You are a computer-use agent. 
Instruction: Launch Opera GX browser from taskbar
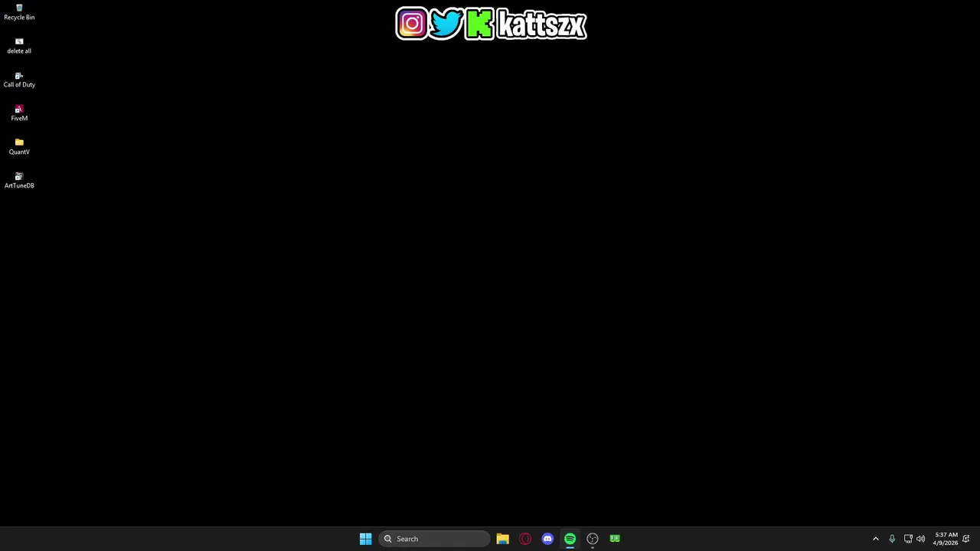click(x=525, y=539)
